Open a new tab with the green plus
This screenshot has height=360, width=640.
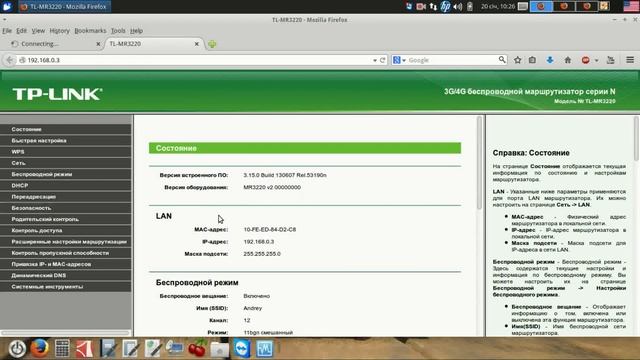coord(212,44)
